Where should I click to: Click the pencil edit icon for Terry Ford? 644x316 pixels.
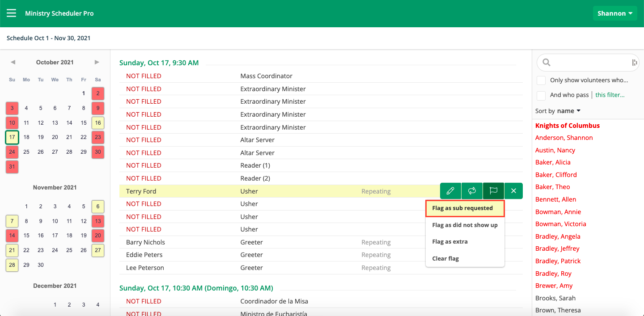(x=450, y=191)
